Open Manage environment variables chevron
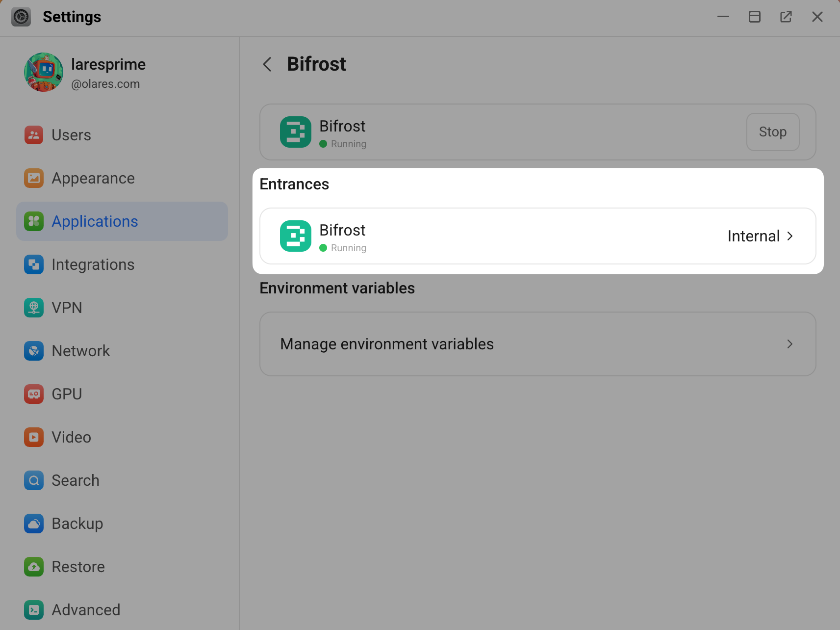 [x=789, y=344]
